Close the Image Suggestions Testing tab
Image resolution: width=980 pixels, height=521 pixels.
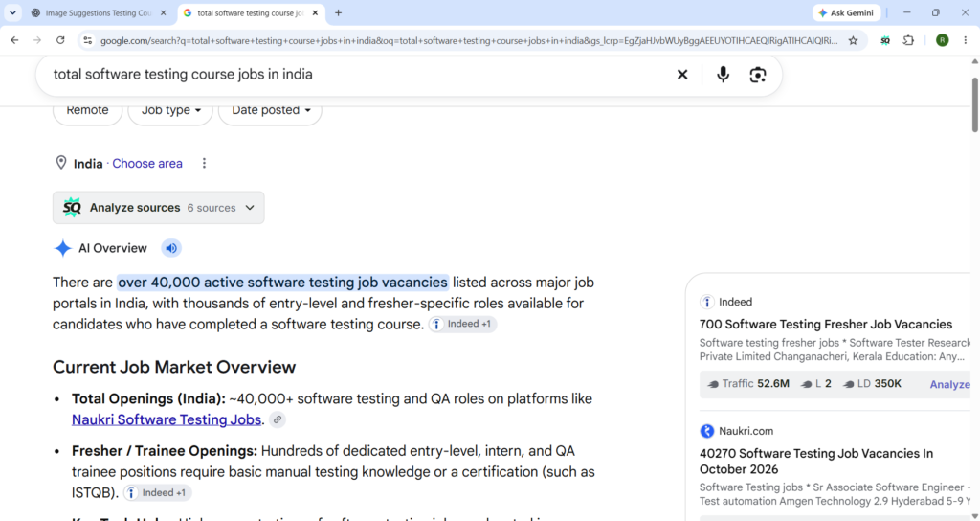[x=164, y=12]
